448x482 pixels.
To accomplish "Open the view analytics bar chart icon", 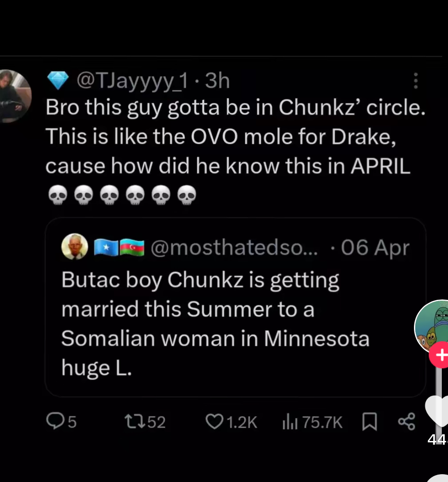I will pyautogui.click(x=290, y=422).
